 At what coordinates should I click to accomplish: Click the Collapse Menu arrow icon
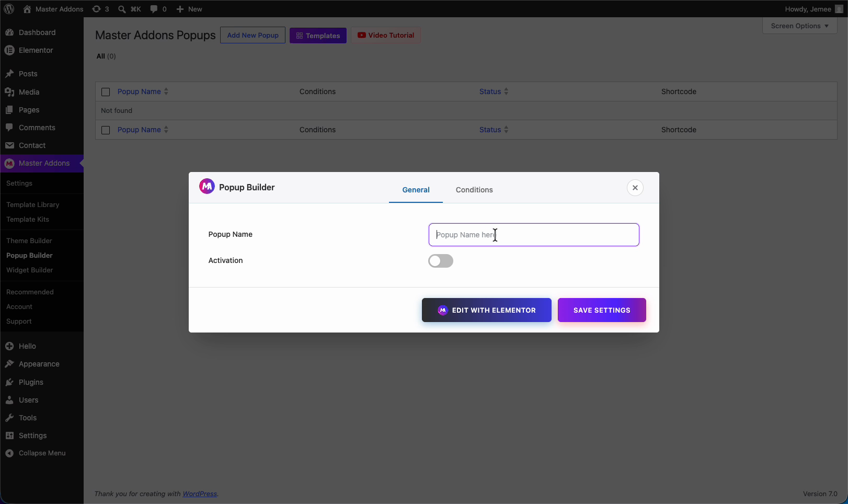point(9,453)
